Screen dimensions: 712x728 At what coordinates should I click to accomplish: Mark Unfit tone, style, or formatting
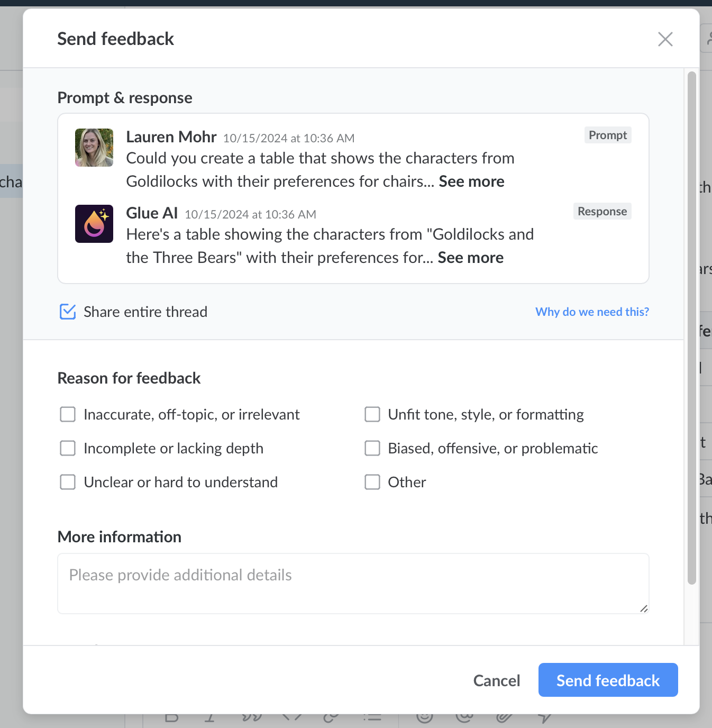[372, 415]
